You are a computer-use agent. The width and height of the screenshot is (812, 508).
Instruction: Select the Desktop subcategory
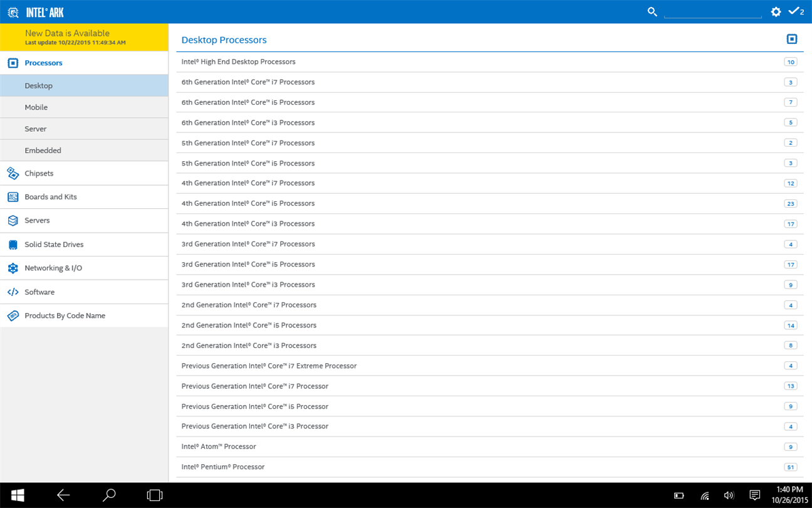(x=84, y=85)
